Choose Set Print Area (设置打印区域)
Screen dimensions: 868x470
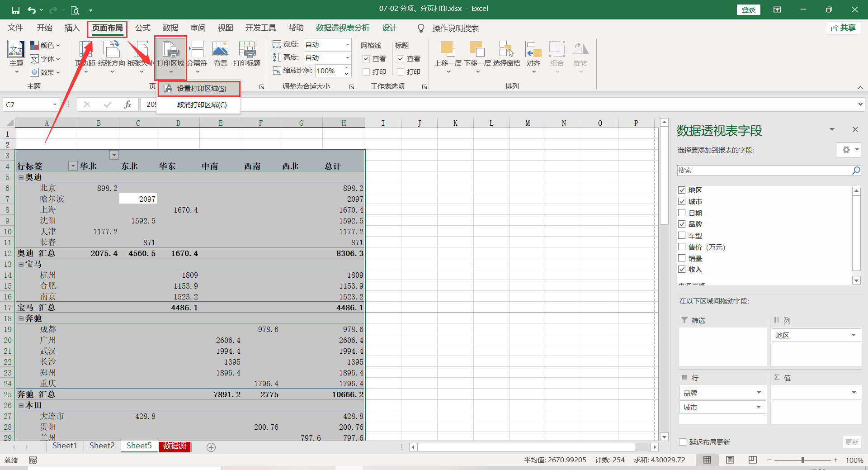(x=199, y=88)
